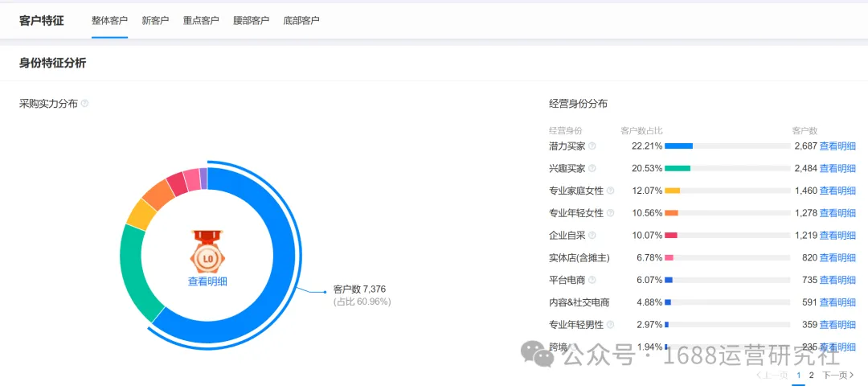Click help icon next to 兴趣买家
This screenshot has width=868, height=390.
[592, 169]
